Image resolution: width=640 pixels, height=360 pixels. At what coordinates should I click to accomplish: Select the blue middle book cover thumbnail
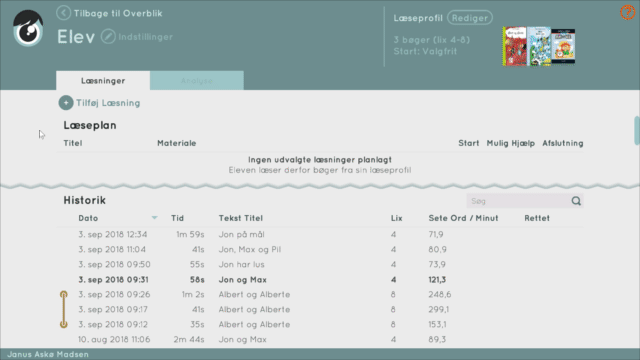539,46
